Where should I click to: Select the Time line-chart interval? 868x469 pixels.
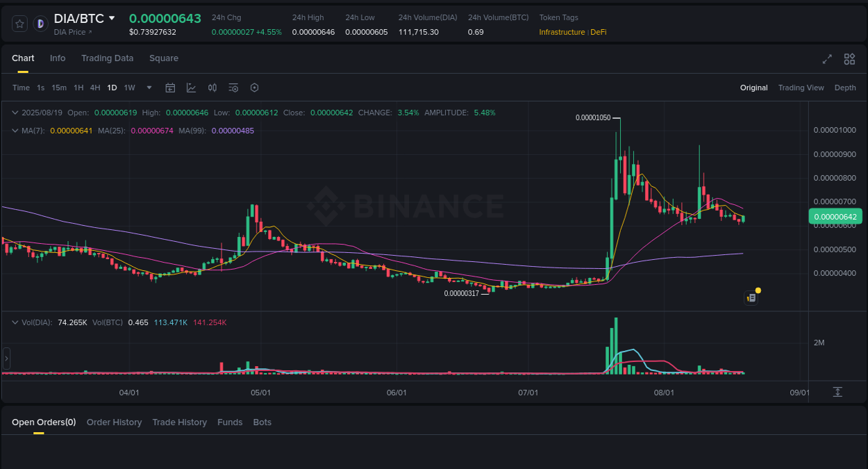click(x=21, y=88)
